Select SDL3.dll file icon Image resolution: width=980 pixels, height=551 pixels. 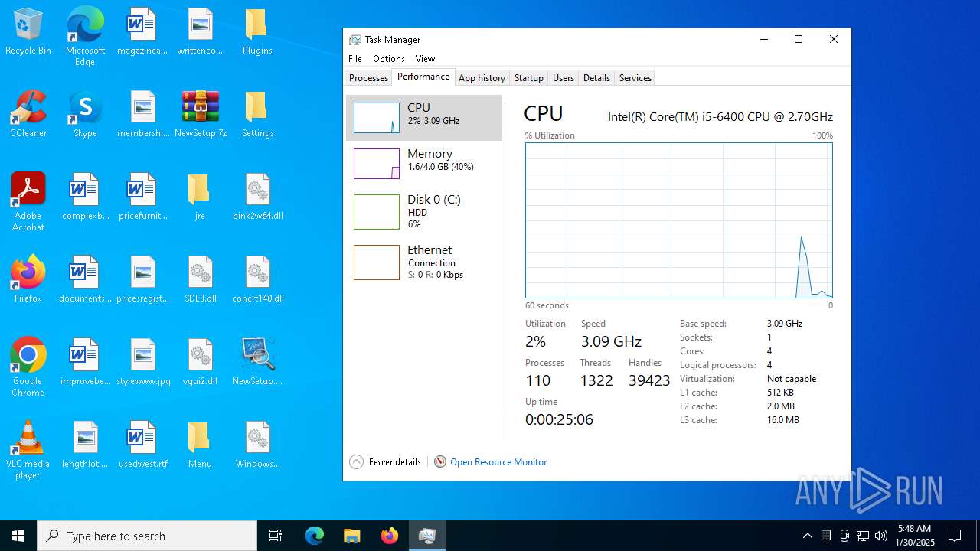point(201,280)
